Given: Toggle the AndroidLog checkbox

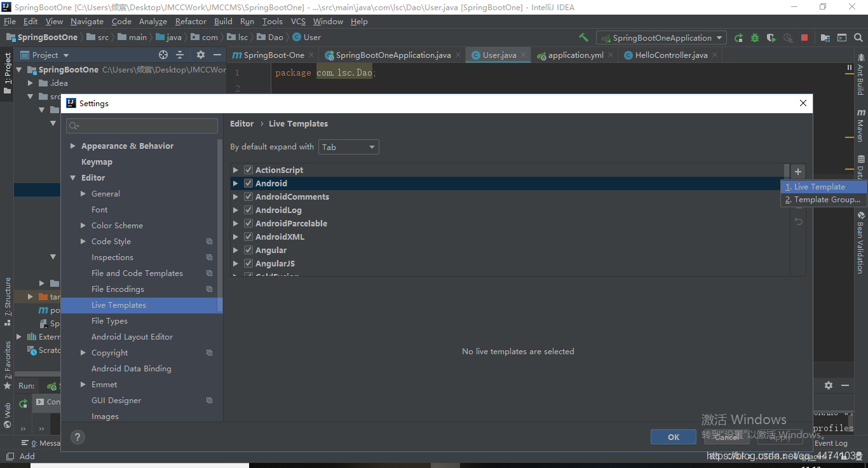Looking at the screenshot, I should click(248, 210).
